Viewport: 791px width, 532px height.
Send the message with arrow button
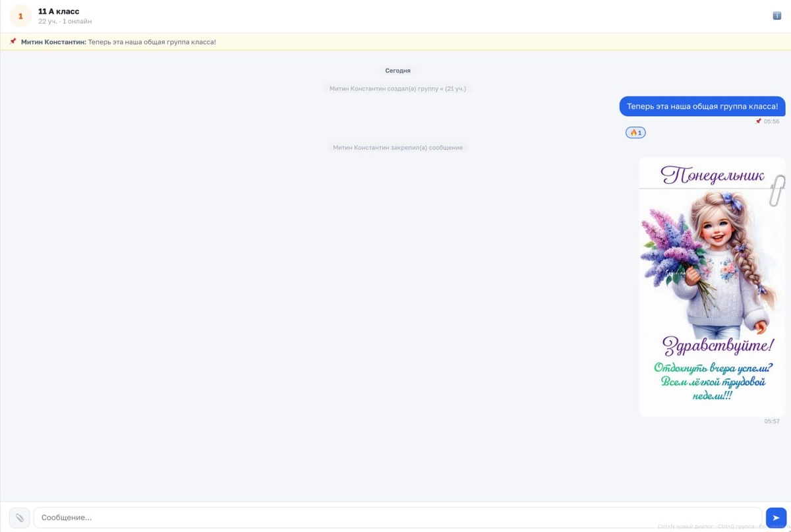776,517
